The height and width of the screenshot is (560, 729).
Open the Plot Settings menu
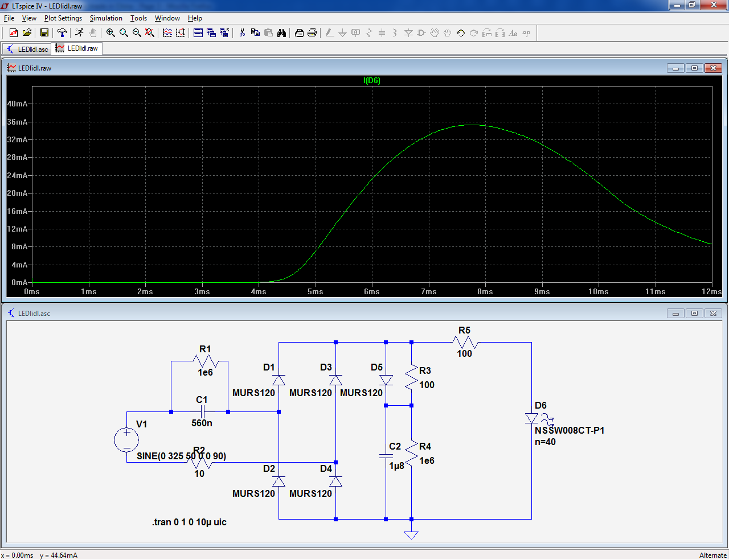point(63,18)
